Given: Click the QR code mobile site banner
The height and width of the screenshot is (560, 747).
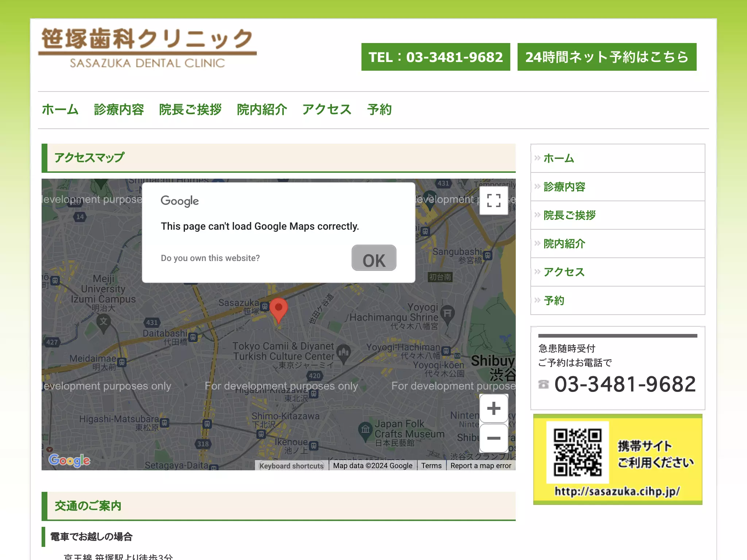Looking at the screenshot, I should click(x=618, y=459).
